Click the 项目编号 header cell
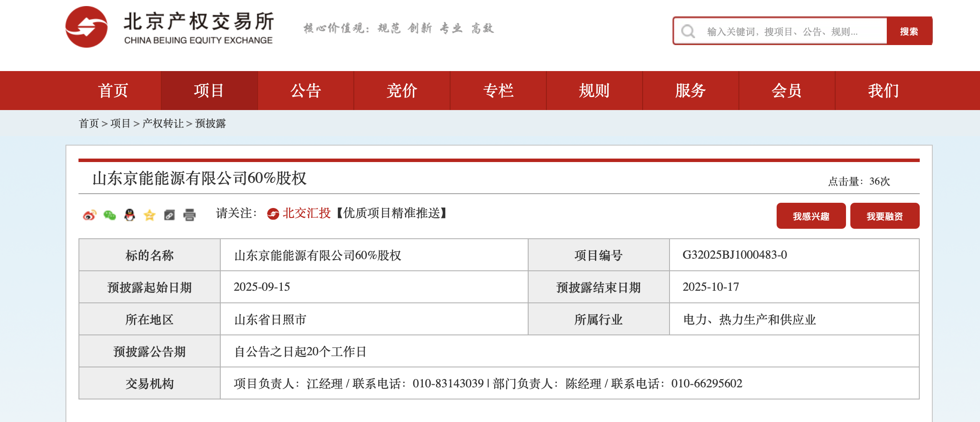This screenshot has height=422, width=980. [598, 255]
